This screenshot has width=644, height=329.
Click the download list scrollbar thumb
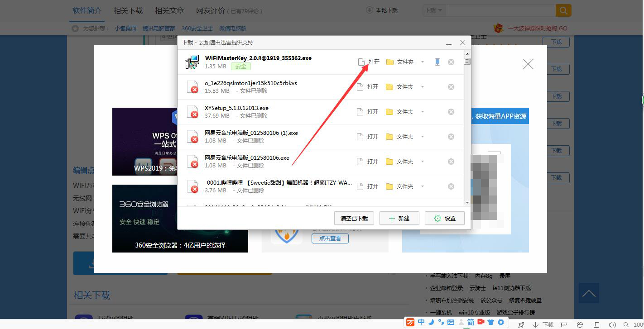click(467, 61)
